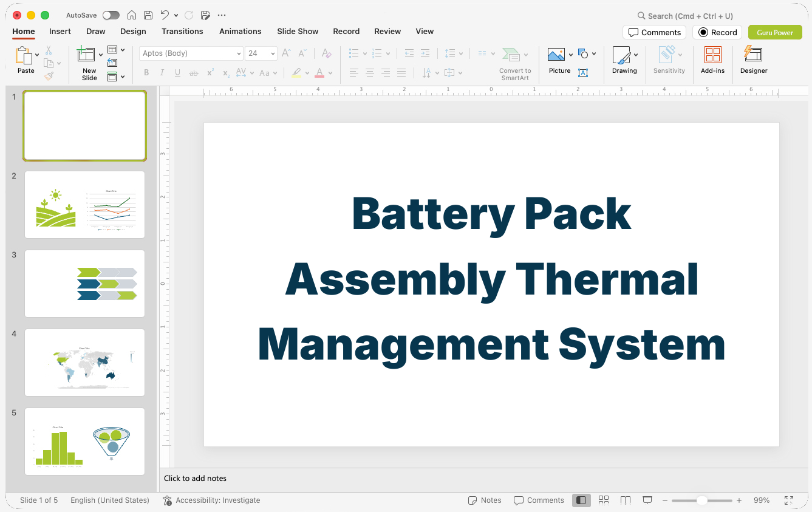Image resolution: width=812 pixels, height=512 pixels.
Task: Click the Center text alignment icon
Action: coord(370,73)
